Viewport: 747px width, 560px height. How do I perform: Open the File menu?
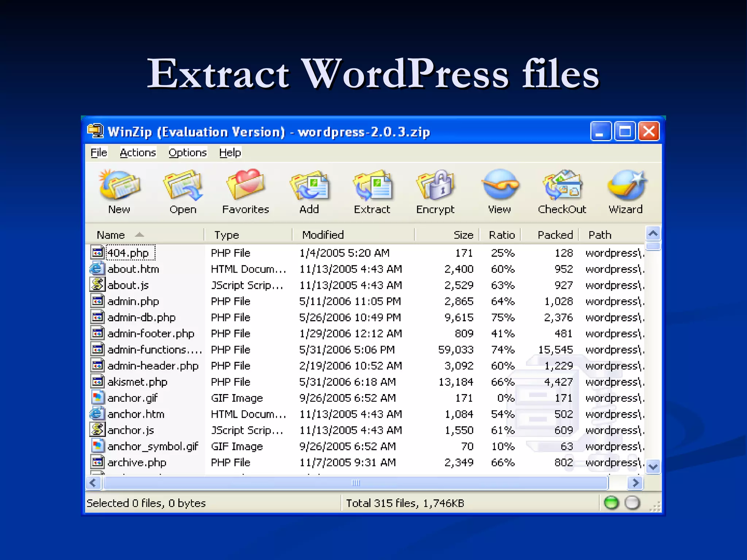[99, 152]
